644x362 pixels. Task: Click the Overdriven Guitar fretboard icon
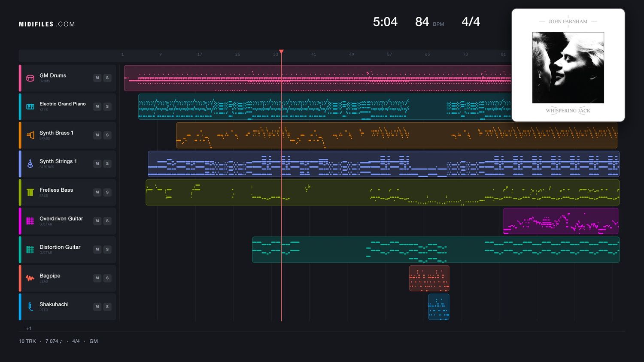tap(30, 221)
